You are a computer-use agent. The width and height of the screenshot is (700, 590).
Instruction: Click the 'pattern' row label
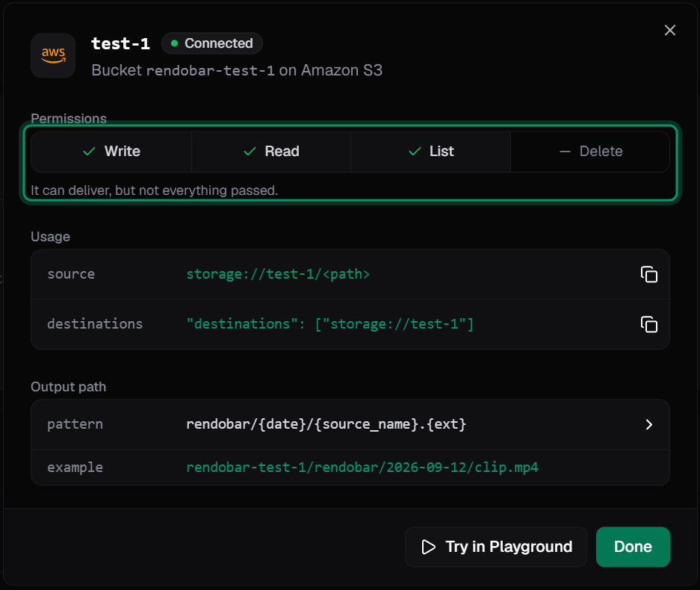75,424
